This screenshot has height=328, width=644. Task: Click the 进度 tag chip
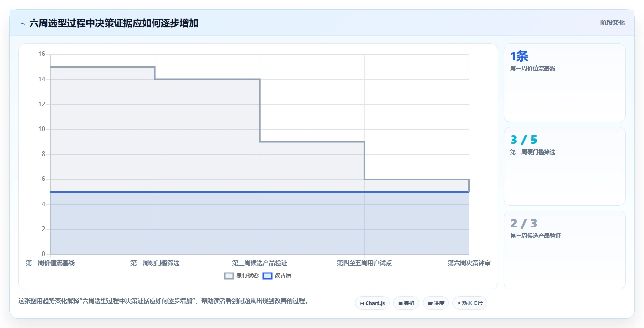[x=436, y=303]
